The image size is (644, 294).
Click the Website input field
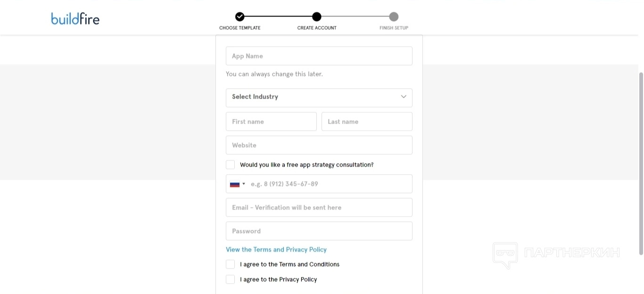pyautogui.click(x=319, y=145)
